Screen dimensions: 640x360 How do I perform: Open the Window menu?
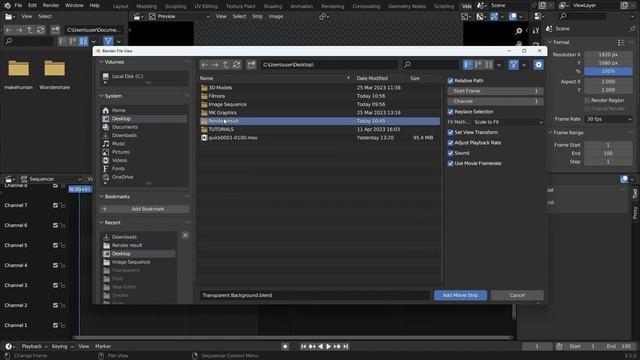click(74, 5)
